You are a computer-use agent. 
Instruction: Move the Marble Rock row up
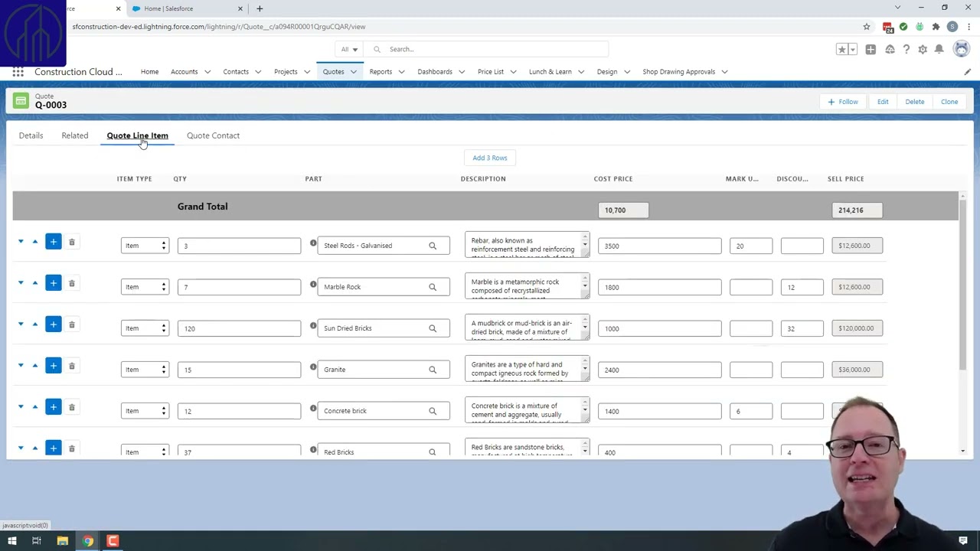coord(34,283)
